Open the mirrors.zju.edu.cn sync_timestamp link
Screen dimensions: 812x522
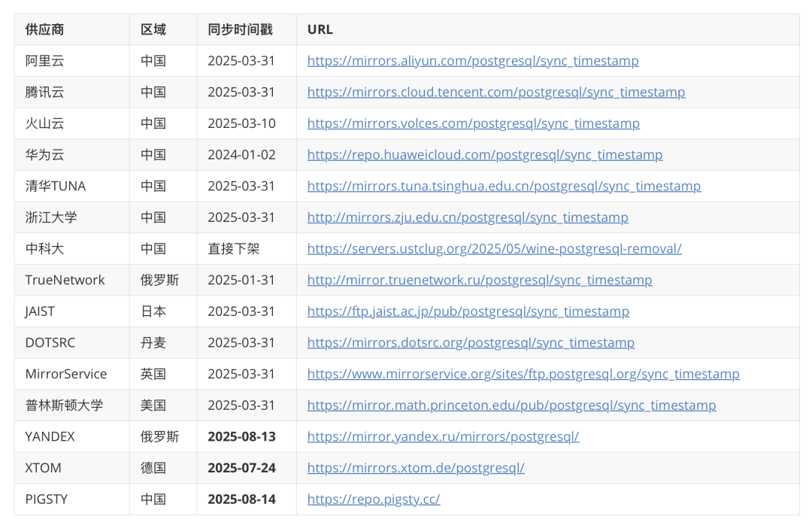[468, 217]
